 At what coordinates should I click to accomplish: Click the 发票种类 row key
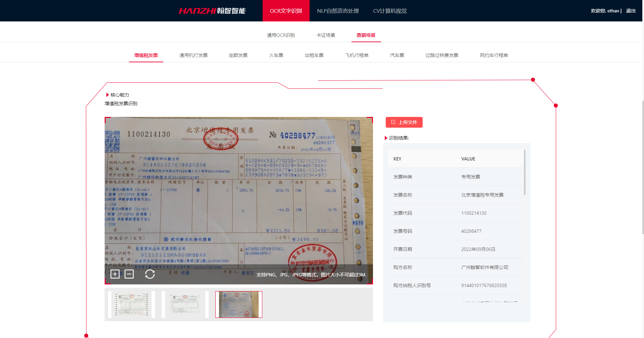(403, 177)
